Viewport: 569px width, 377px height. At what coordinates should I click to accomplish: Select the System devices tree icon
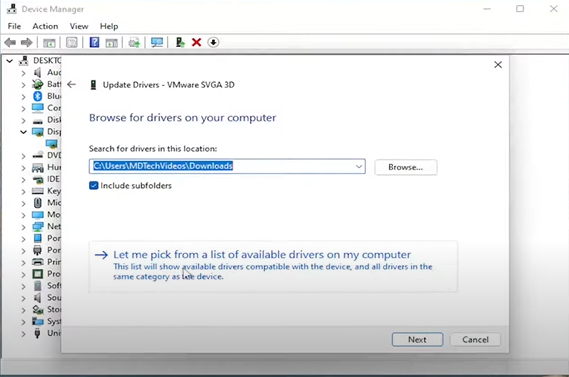(37, 321)
